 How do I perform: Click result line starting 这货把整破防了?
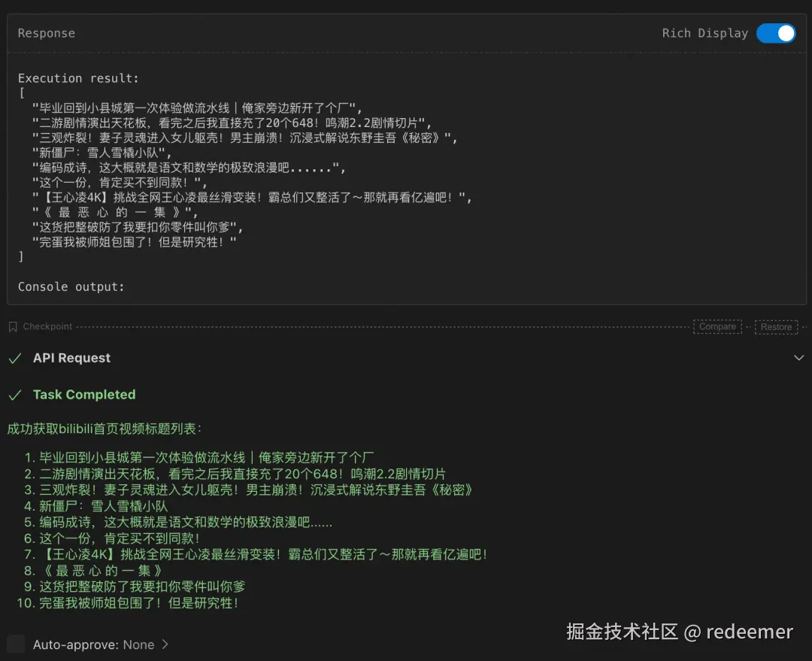(x=138, y=227)
